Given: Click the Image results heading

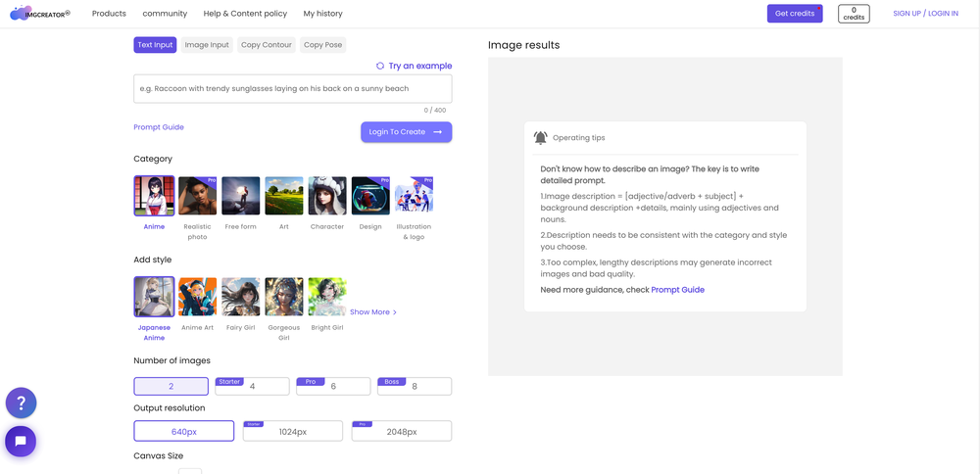Looking at the screenshot, I should [x=523, y=45].
